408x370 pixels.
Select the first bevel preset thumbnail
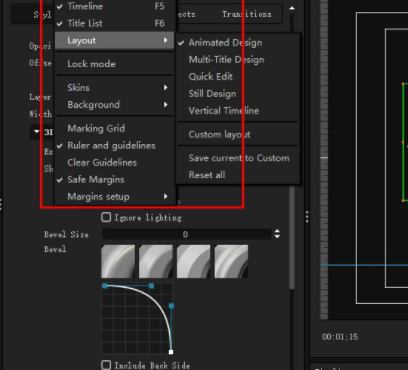118,262
